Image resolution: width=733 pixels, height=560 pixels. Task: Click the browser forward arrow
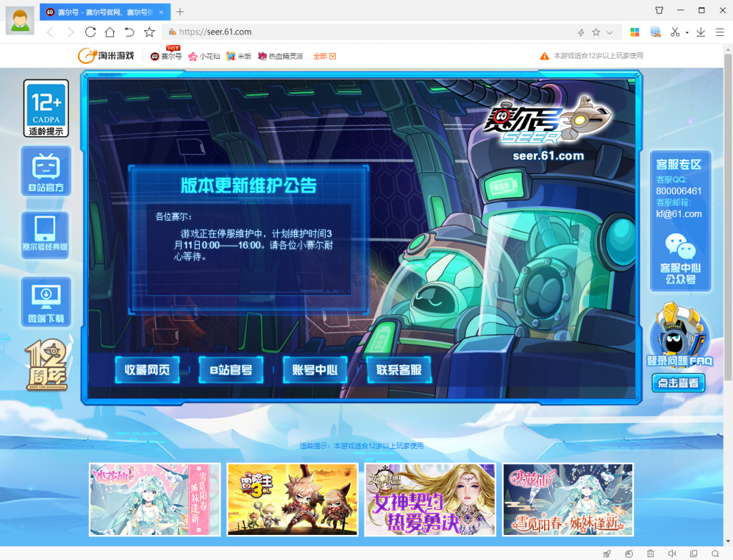pos(71,32)
